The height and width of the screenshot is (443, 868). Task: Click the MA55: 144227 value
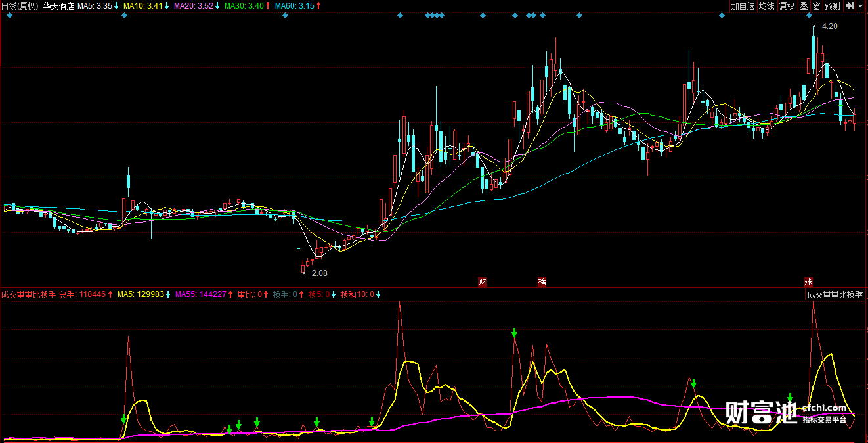pos(200,294)
